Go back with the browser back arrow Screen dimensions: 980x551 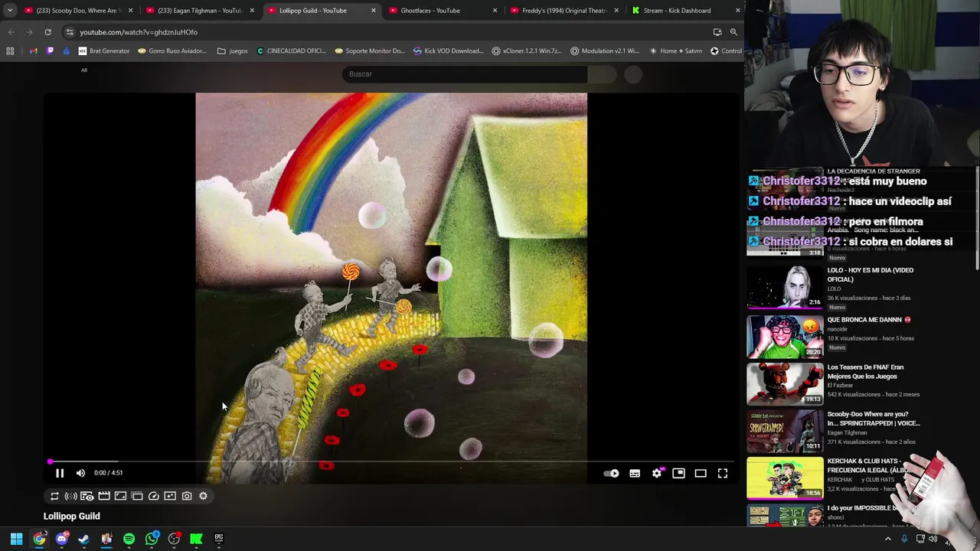[x=11, y=32]
